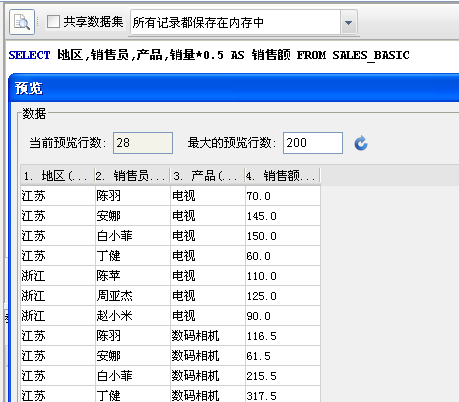
Task: Click the 最大的预览行数 input field
Action: (x=313, y=143)
